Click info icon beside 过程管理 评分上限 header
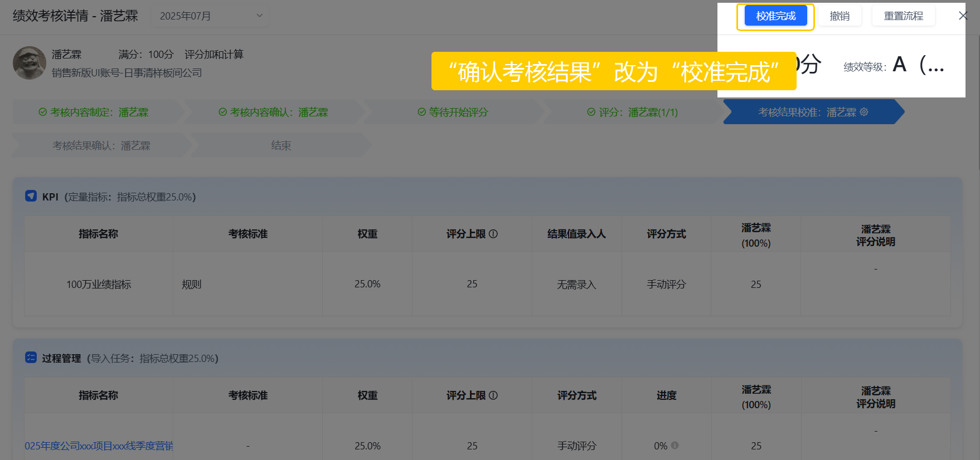This screenshot has height=460, width=980. [493, 395]
